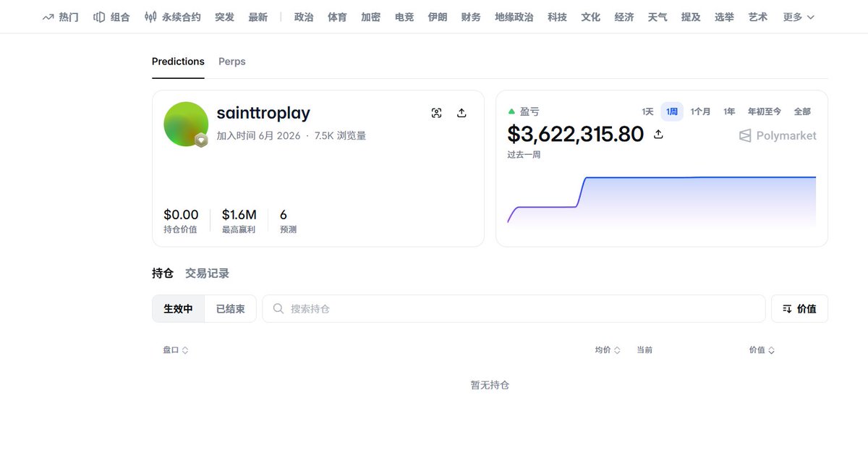Image resolution: width=868 pixels, height=474 pixels.
Task: Open the 财务 finance category
Action: tap(471, 17)
